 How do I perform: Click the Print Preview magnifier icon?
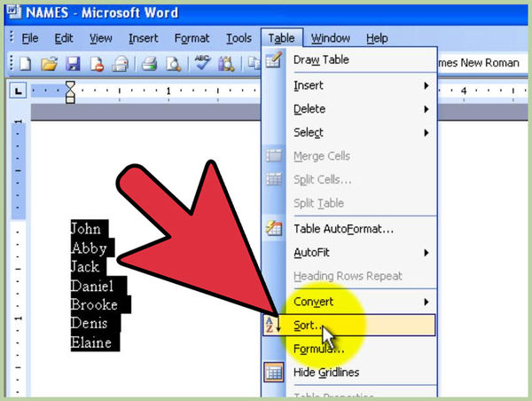point(174,64)
